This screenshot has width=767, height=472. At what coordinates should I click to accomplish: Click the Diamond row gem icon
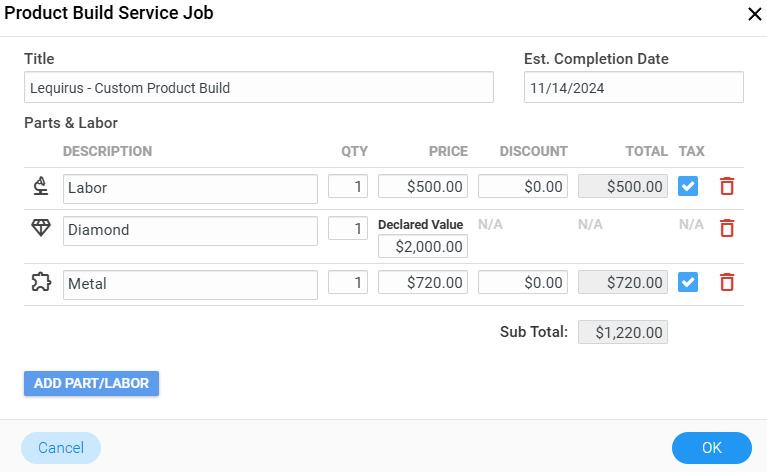click(41, 228)
